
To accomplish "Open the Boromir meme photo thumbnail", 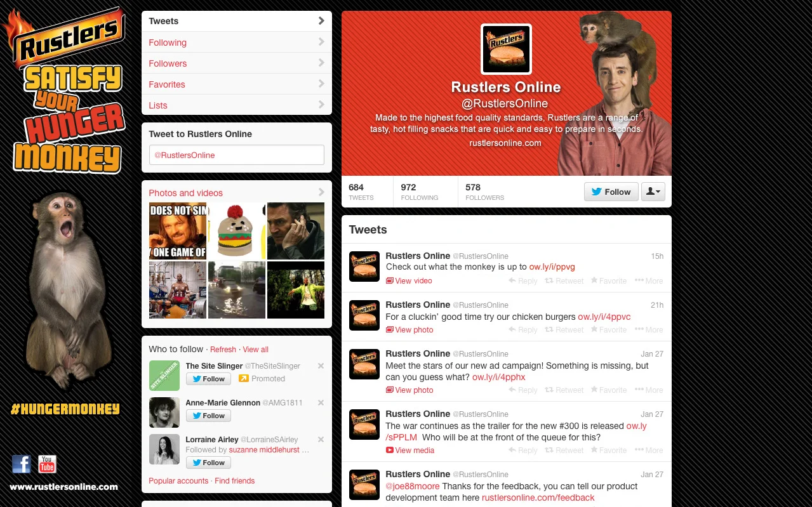I will click(178, 231).
